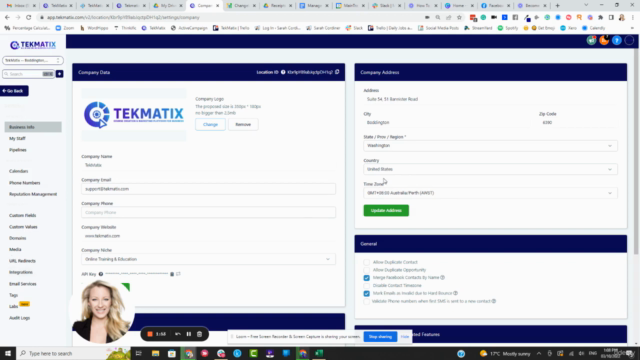Click the green Update Address button
Viewport: 640px width, 360px height.
(386, 211)
